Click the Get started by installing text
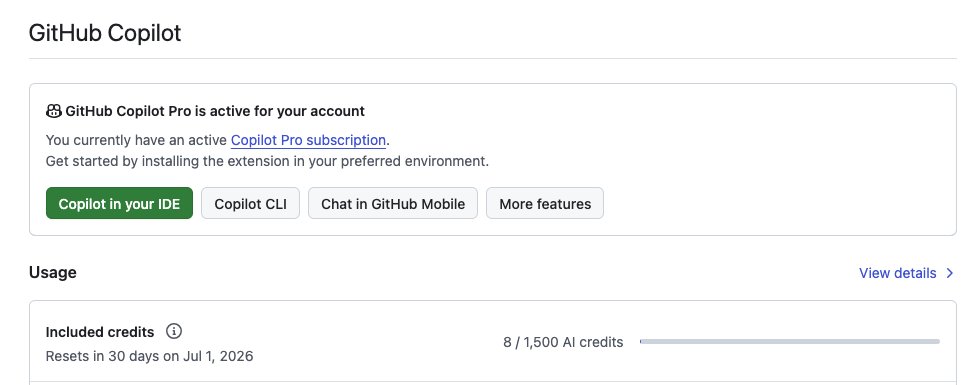The image size is (980, 385). (x=268, y=161)
